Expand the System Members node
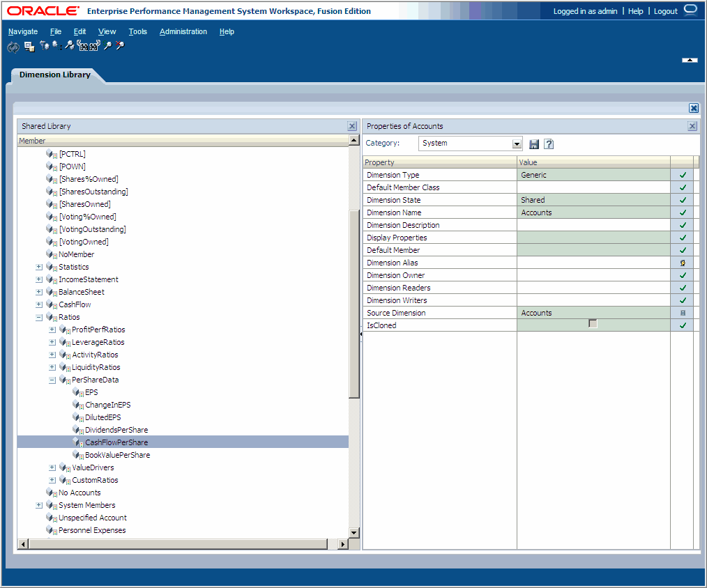This screenshot has height=588, width=707. click(39, 506)
